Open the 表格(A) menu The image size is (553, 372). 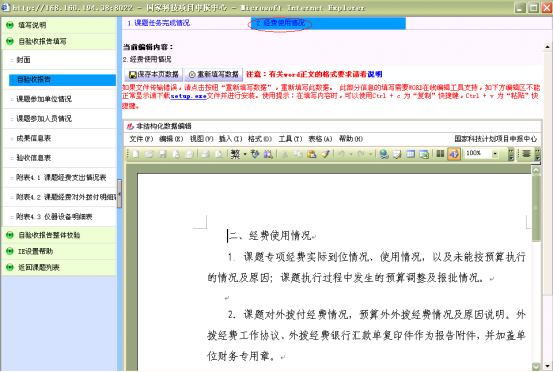pyautogui.click(x=320, y=139)
